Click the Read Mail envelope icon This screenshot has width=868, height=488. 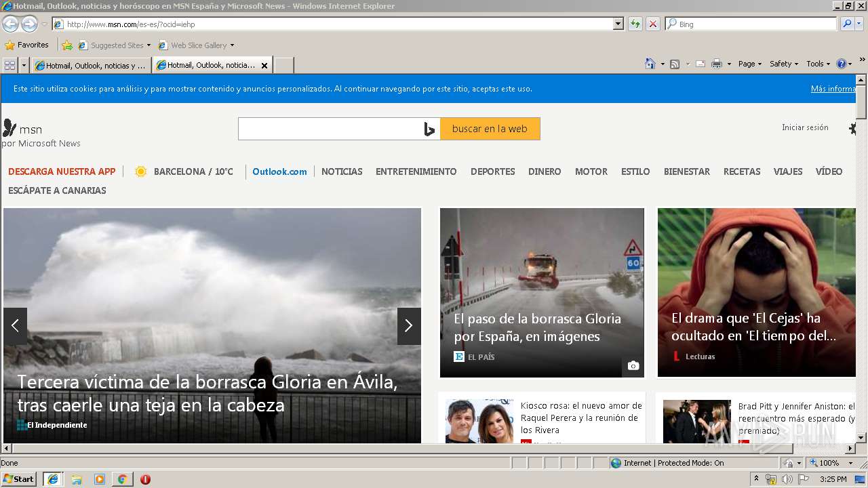[701, 64]
